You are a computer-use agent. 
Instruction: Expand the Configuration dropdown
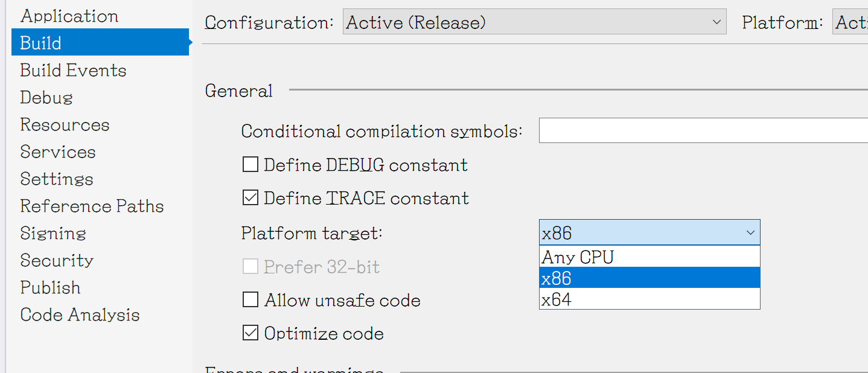pos(534,23)
